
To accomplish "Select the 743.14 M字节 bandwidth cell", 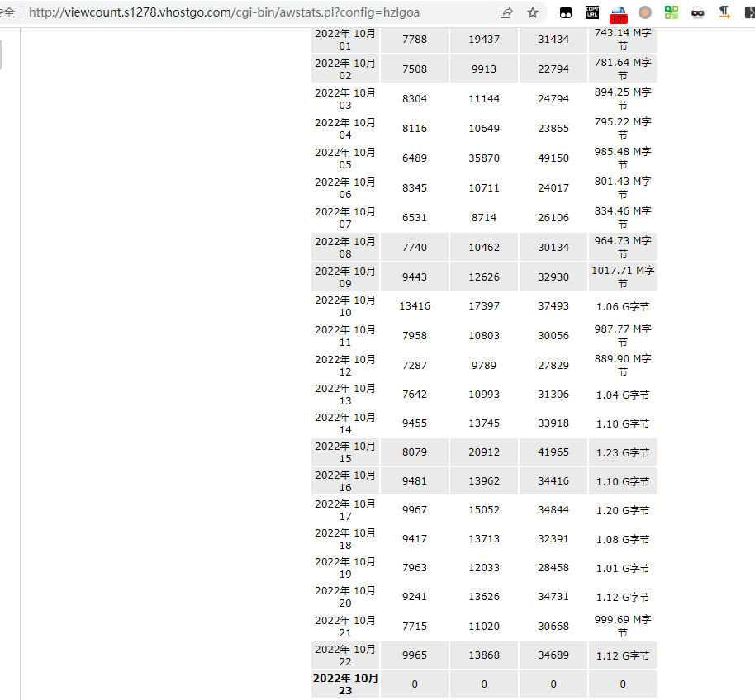I will tap(623, 40).
